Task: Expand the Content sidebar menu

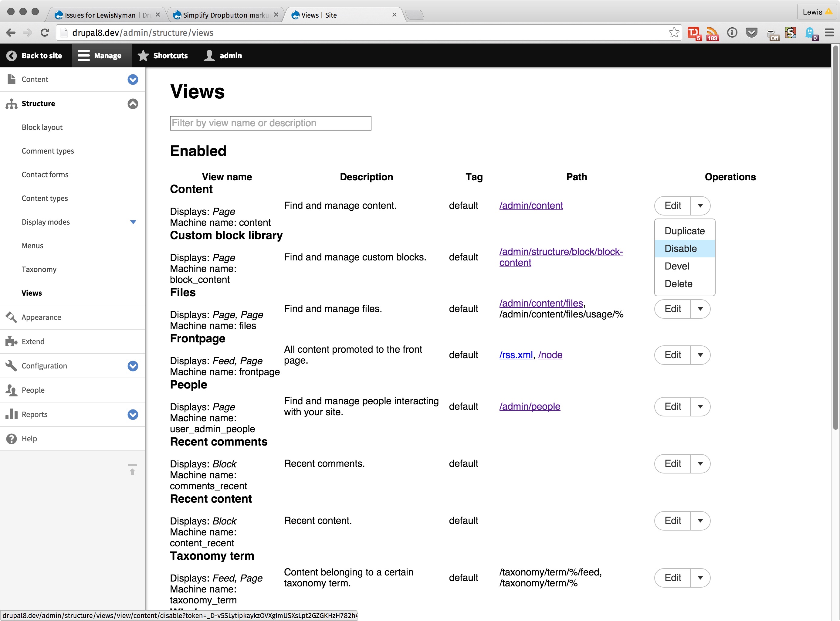Action: pos(133,79)
